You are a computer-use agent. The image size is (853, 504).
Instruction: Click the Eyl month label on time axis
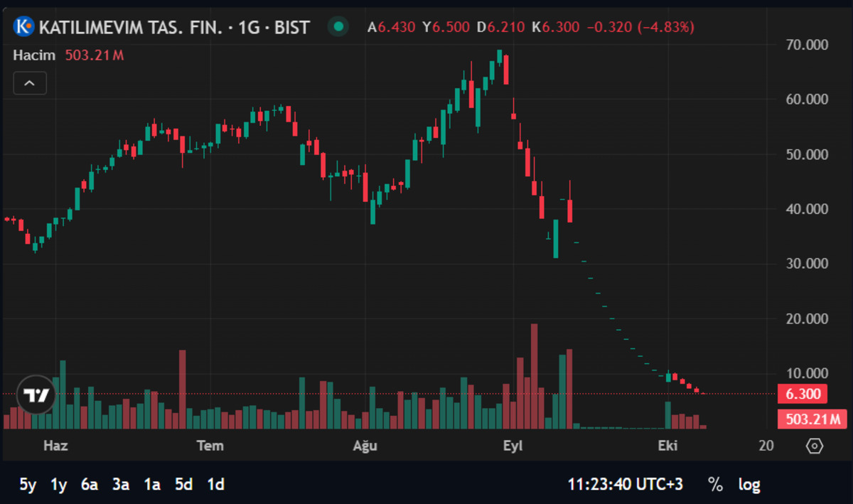pyautogui.click(x=513, y=446)
